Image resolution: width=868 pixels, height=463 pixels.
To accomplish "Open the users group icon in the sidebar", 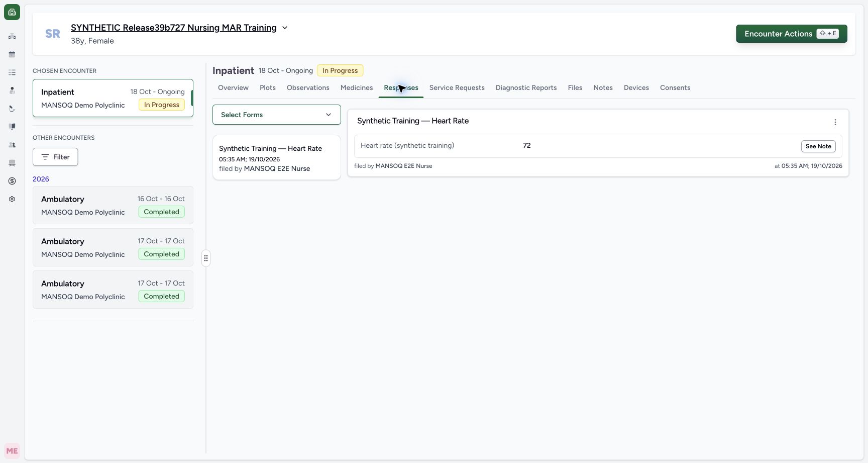I will (x=12, y=145).
